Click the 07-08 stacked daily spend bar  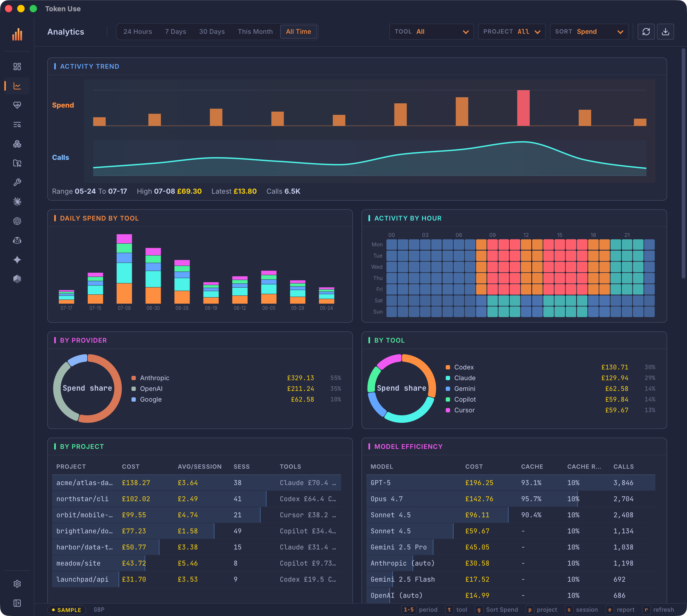124,269
